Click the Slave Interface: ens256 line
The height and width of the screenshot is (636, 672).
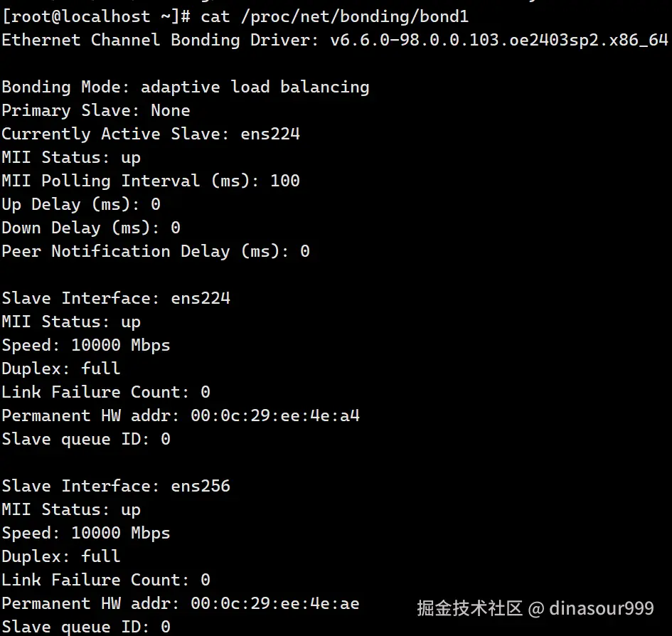point(115,486)
